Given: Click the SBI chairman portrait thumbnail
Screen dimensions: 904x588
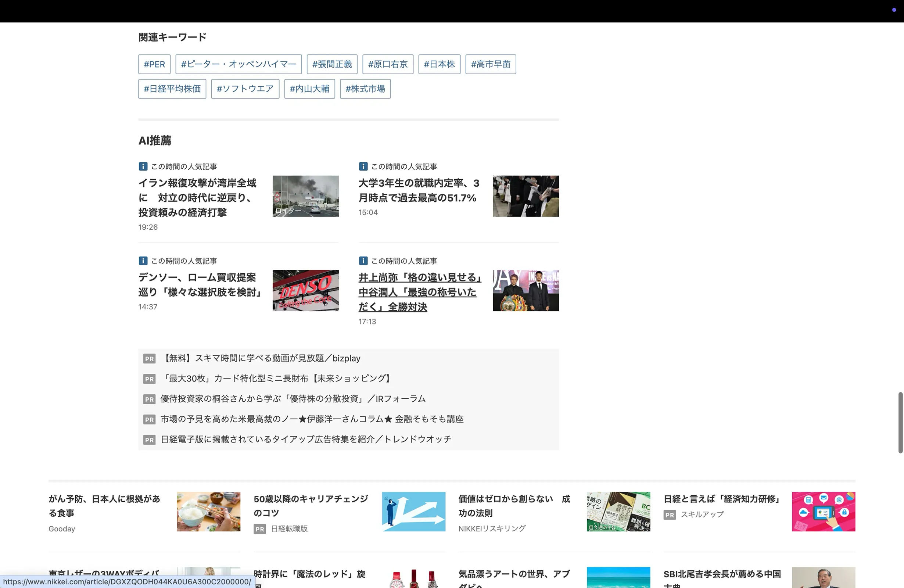Looking at the screenshot, I should coord(824,578).
